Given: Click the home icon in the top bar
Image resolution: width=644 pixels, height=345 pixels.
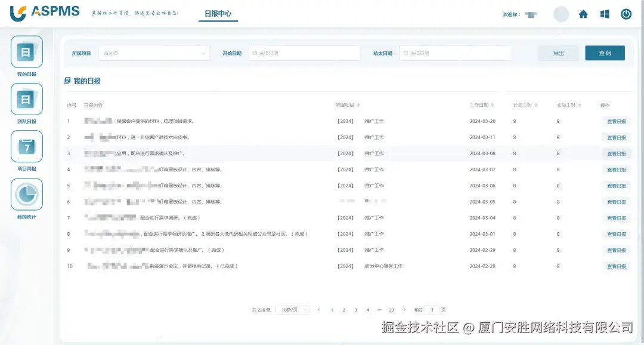Looking at the screenshot, I should [583, 13].
